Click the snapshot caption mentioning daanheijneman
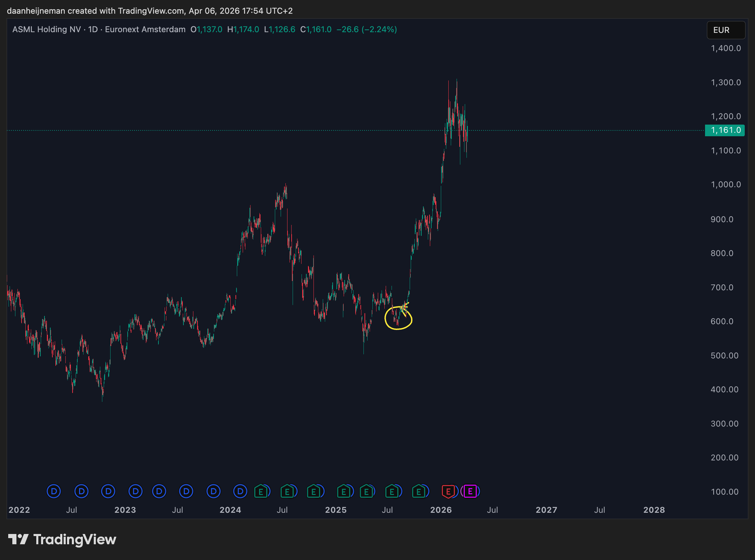 tap(150, 11)
